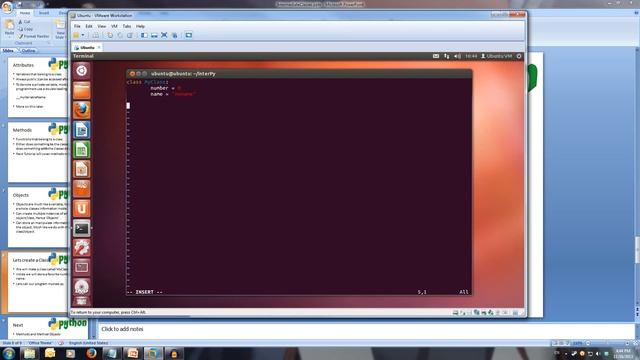Toggle the VMware library sidebar icon
The image size is (640, 360).
[144, 35]
